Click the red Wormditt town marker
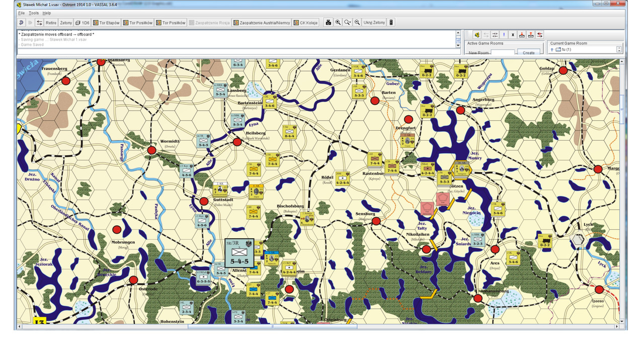This screenshot has height=361, width=644. point(152,150)
